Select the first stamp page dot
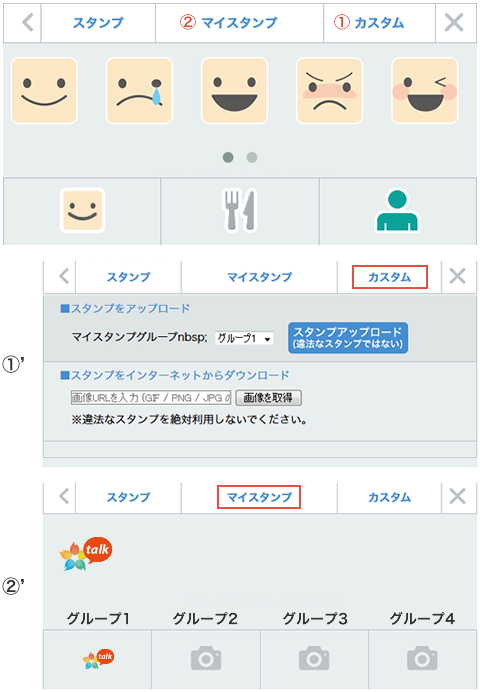Image resolution: width=480 pixels, height=692 pixels. (x=228, y=158)
